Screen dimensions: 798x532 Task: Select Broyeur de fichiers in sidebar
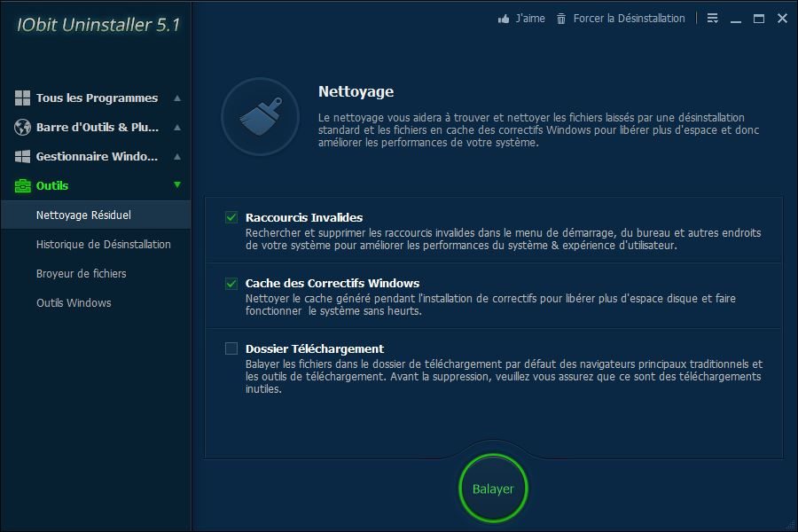(81, 273)
